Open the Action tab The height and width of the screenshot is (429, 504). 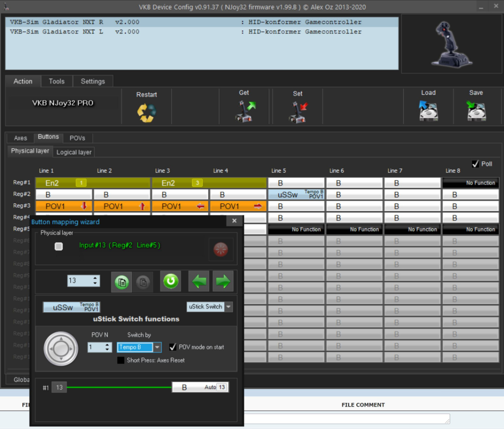point(23,82)
